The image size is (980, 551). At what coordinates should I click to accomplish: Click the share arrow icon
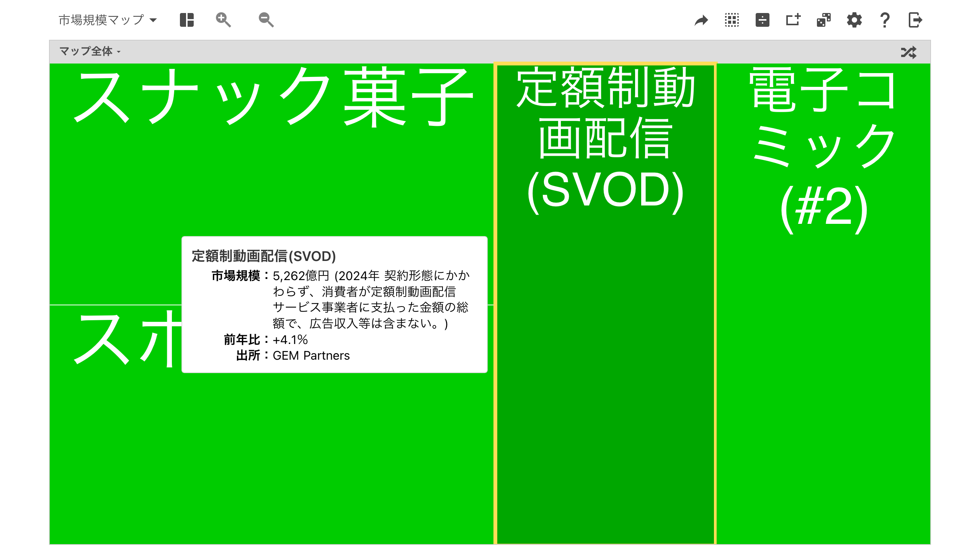pos(701,20)
